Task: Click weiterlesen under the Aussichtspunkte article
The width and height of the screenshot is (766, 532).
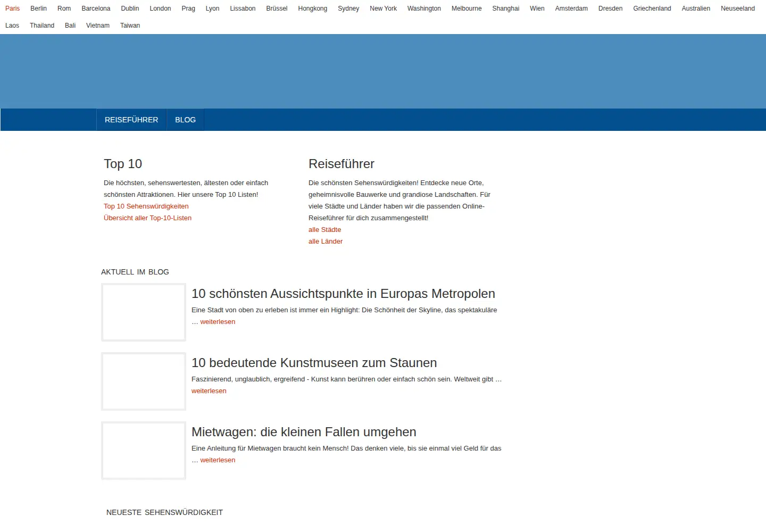Action: 218,322
